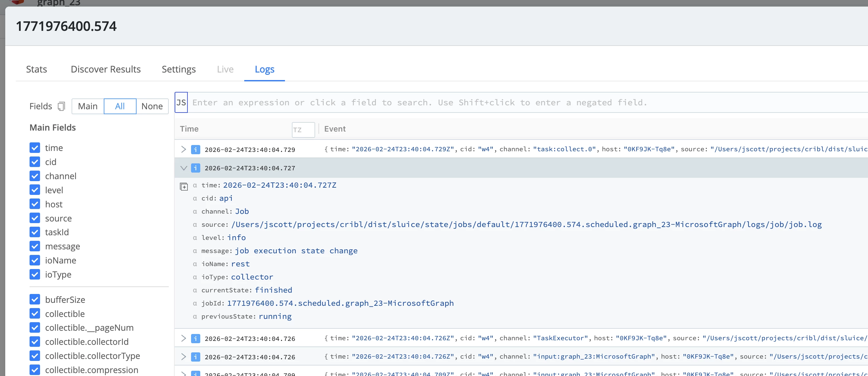Uncheck the taskId field checkbox
The height and width of the screenshot is (376, 868).
(35, 232)
